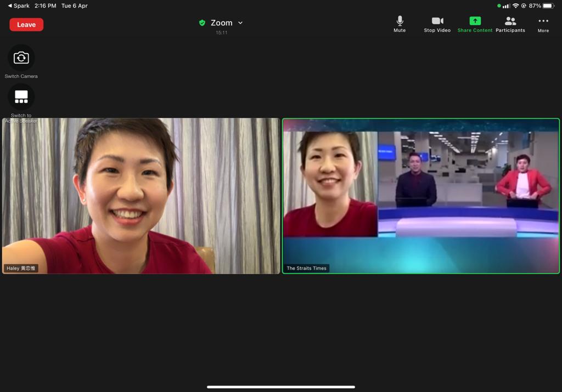Viewport: 562px width, 392px height.
Task: Tap the 15:11 meeting timer
Action: [222, 32]
